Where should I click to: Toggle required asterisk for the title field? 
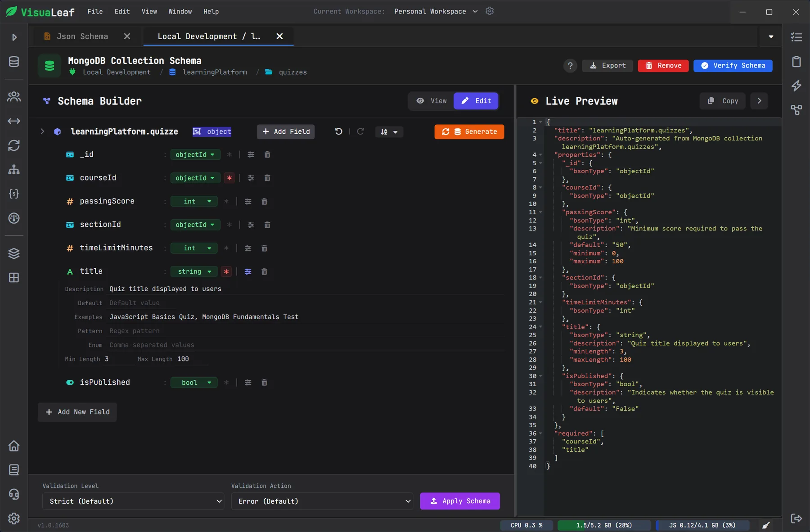click(x=226, y=271)
